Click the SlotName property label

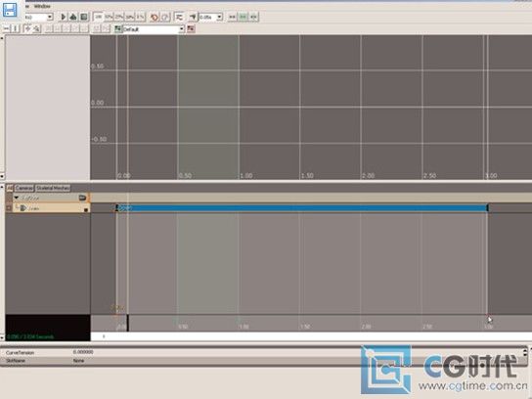coord(16,360)
